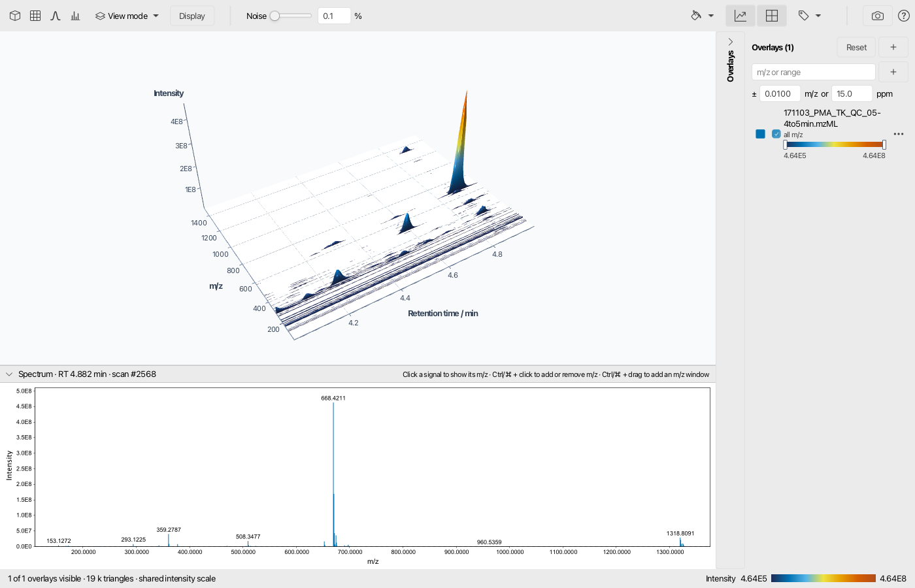The width and height of the screenshot is (915, 588).
Task: Click the Reset overlays button
Action: coord(856,47)
